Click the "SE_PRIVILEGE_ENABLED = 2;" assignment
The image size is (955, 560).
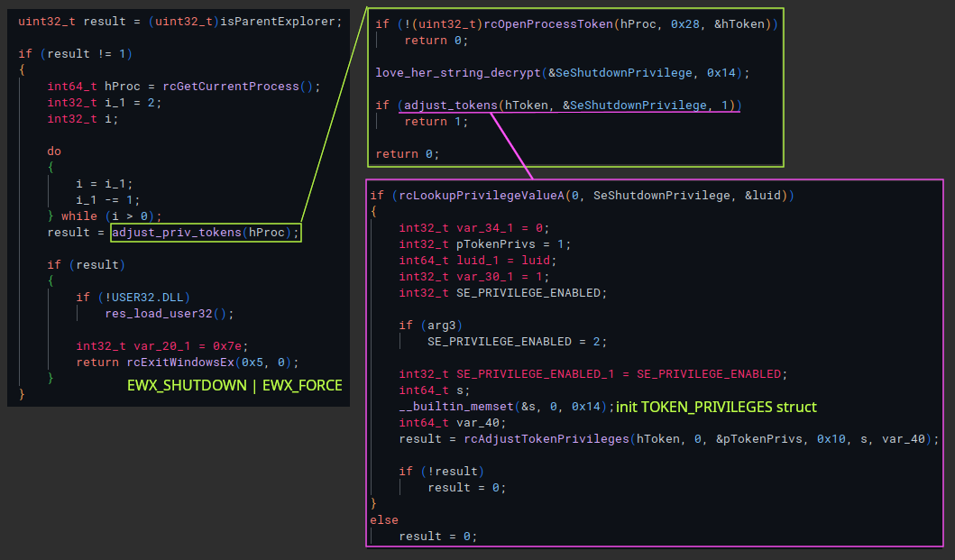tap(517, 341)
